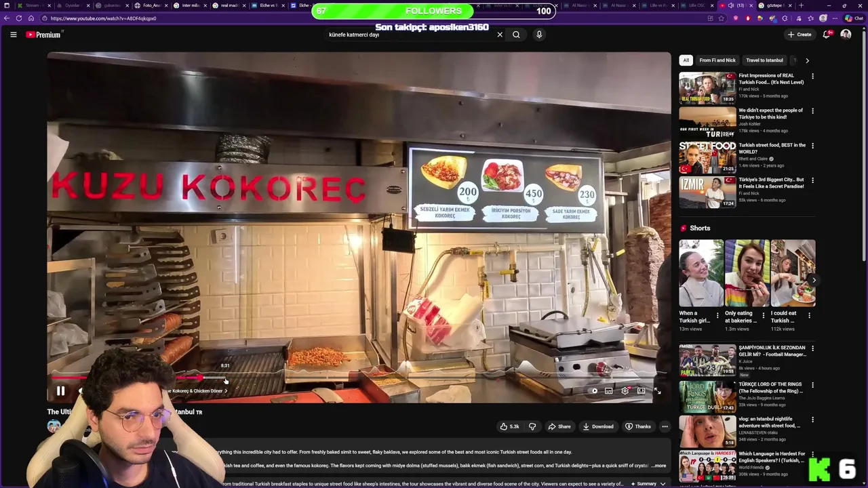Enter fullscreen with the expand arrows icon

[657, 391]
